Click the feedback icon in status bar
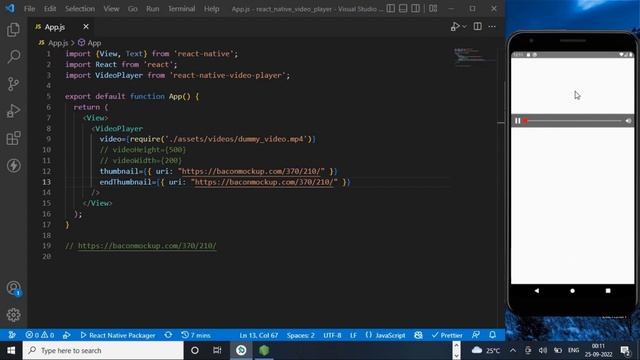The width and height of the screenshot is (640, 360). 476,335
